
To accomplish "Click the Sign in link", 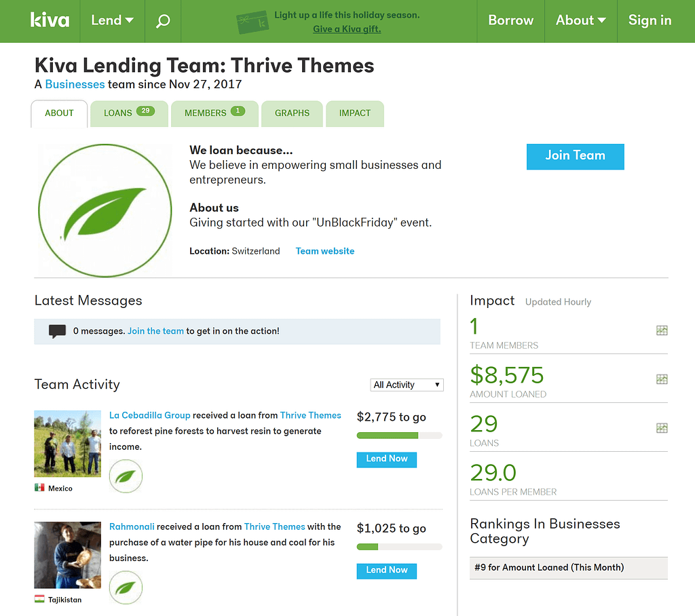I will click(x=650, y=20).
